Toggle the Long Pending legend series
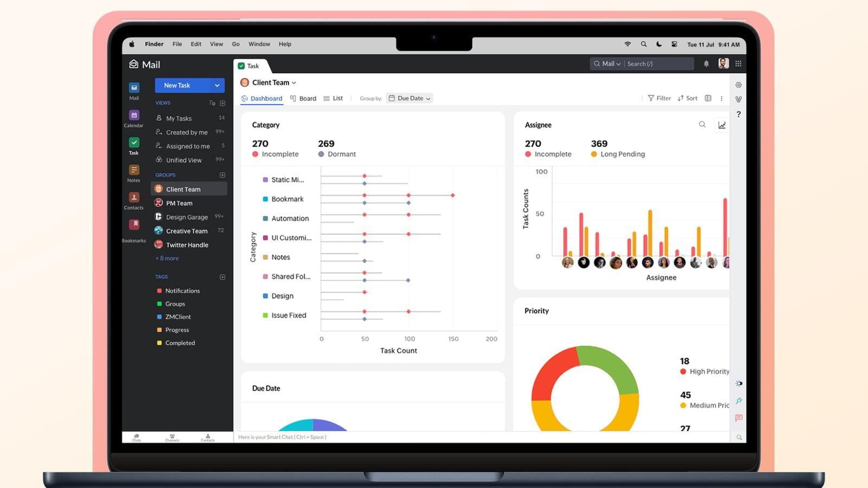The width and height of the screenshot is (868, 488). coord(617,155)
